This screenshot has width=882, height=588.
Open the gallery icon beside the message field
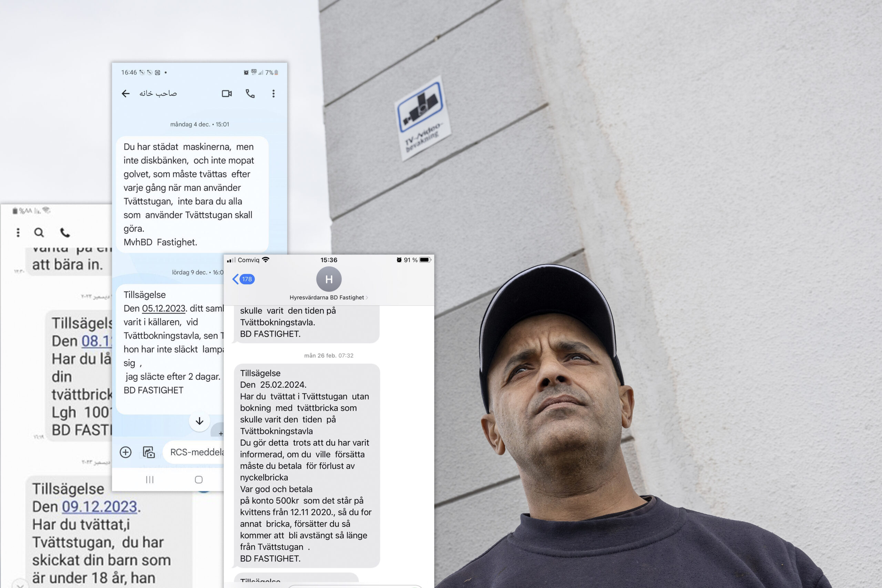coord(149,452)
